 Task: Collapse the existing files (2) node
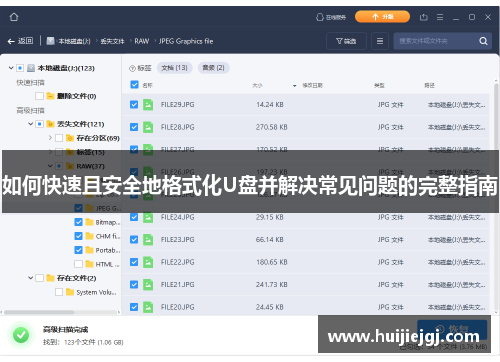click(30, 278)
